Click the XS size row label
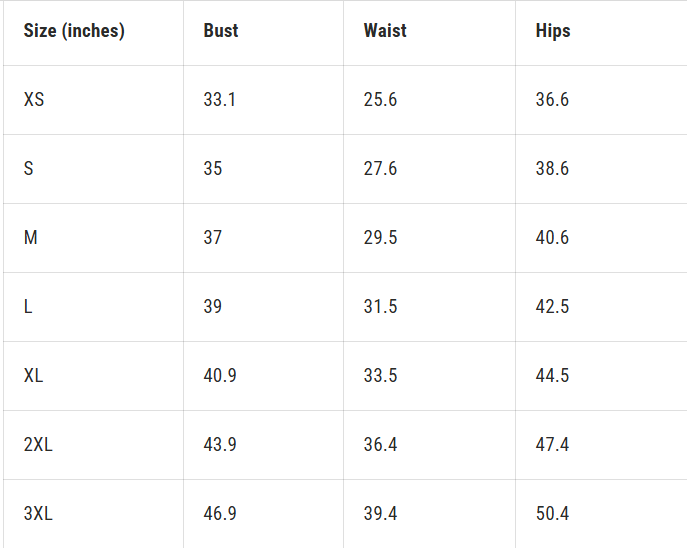 click(34, 100)
